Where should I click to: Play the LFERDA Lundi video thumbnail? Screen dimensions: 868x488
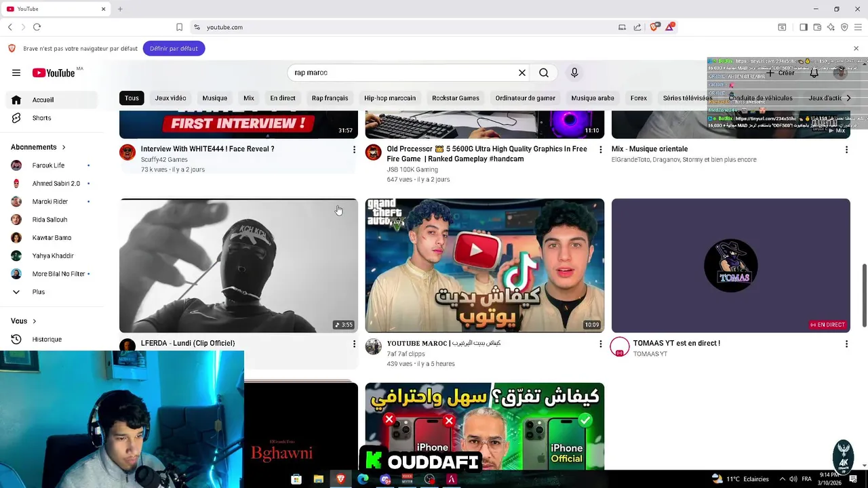[x=239, y=266]
